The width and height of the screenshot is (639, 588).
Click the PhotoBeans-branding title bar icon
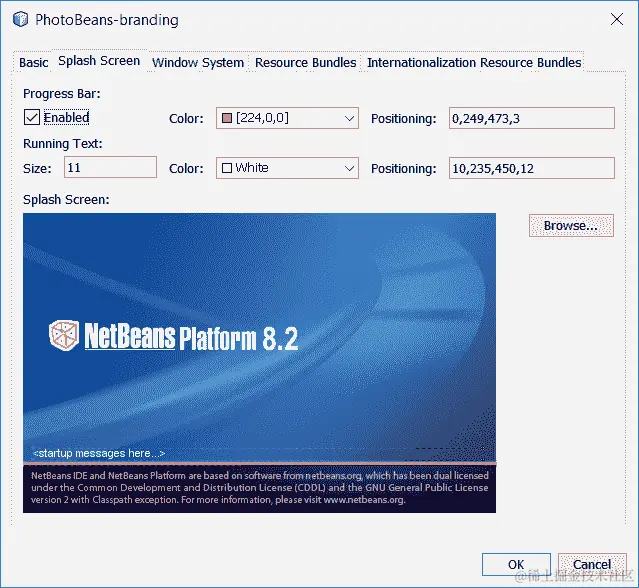[x=20, y=19]
